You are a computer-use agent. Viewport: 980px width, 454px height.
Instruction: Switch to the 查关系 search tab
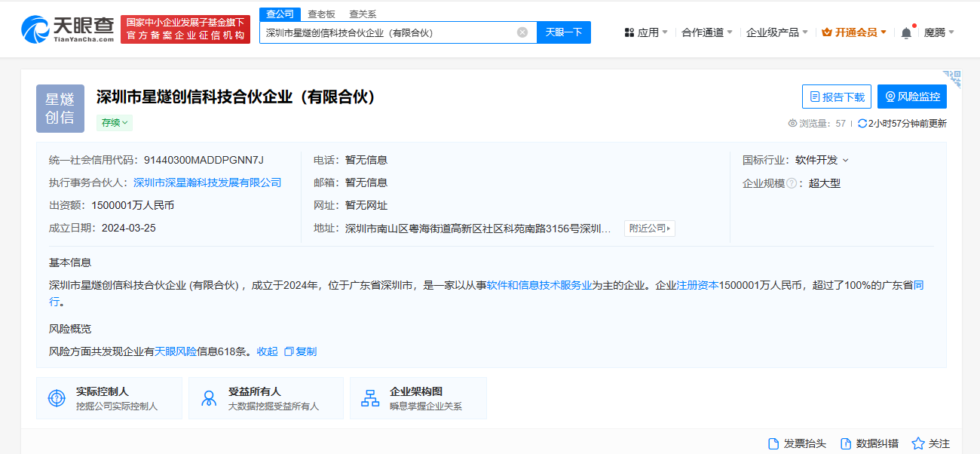tap(363, 14)
